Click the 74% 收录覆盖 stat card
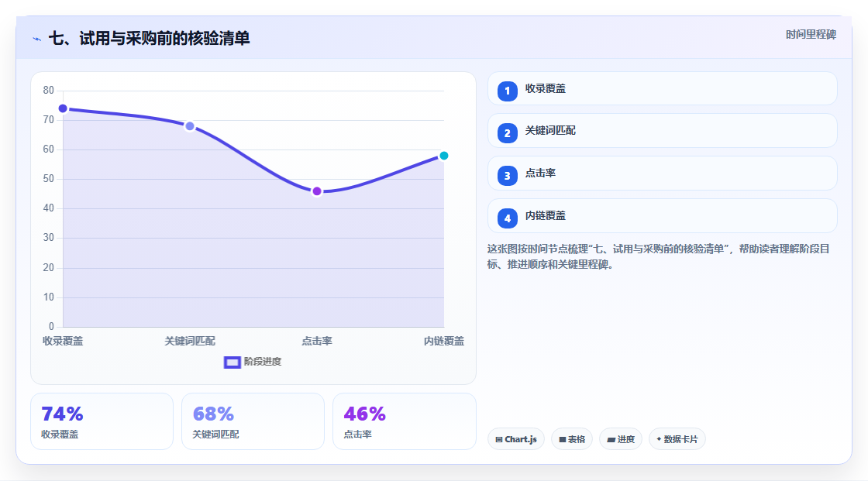868x481 pixels. [x=102, y=421]
